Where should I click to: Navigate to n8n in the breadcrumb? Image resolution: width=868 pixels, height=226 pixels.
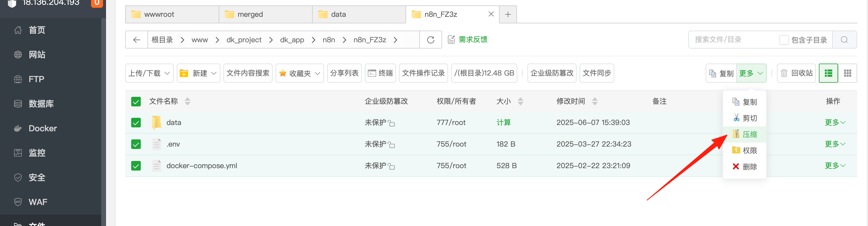(x=329, y=40)
